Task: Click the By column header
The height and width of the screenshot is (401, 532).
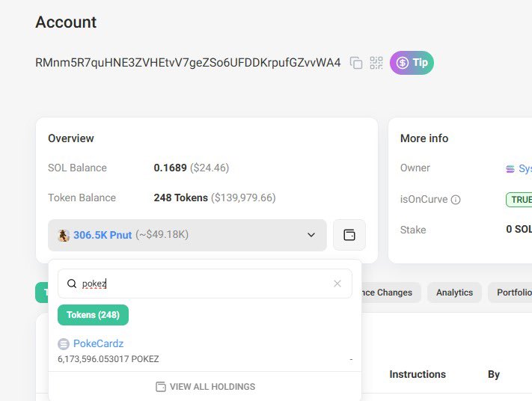Action: pos(494,375)
